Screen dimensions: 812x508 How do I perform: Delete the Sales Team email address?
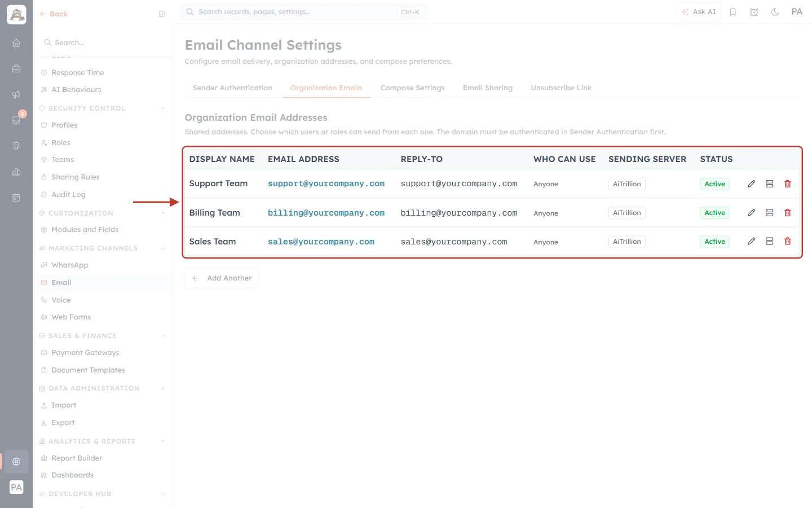click(788, 242)
